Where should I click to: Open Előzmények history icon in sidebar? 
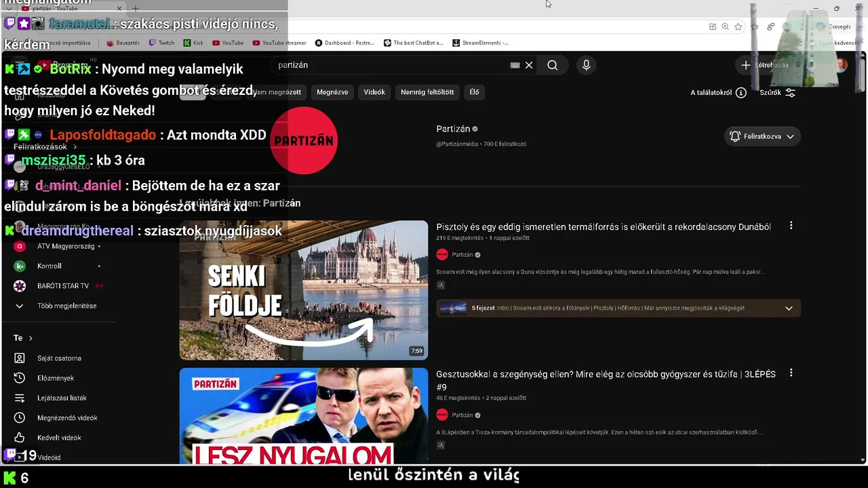coord(20,378)
